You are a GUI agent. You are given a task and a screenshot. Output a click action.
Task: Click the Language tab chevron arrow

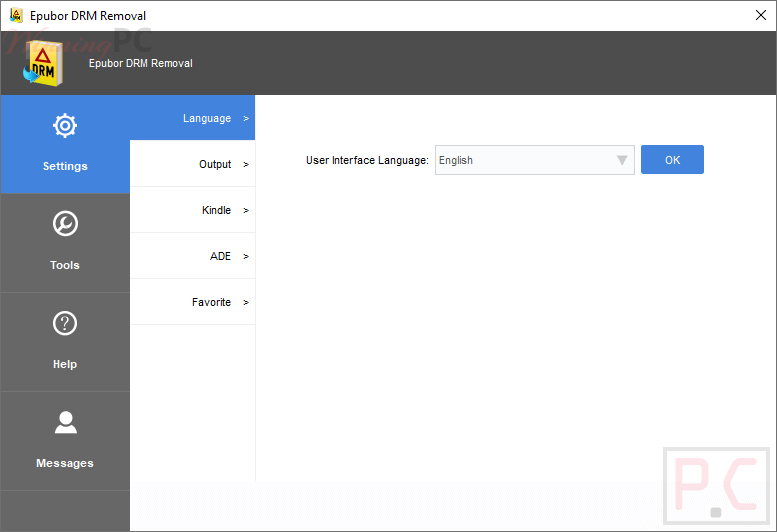(246, 118)
